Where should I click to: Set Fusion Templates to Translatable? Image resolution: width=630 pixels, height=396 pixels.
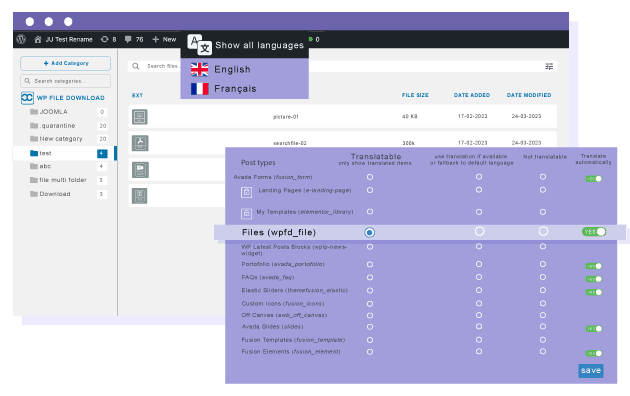tap(370, 340)
